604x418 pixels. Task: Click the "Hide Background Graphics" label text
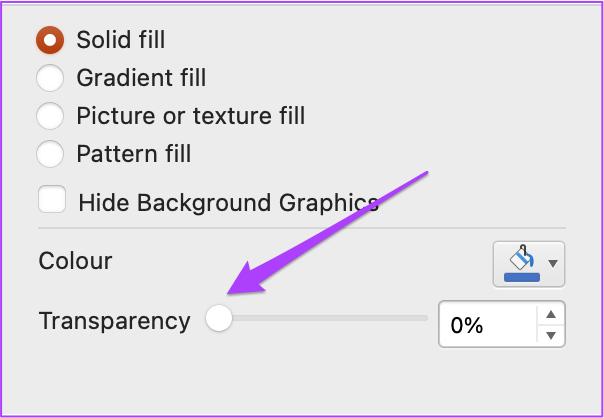click(x=229, y=203)
